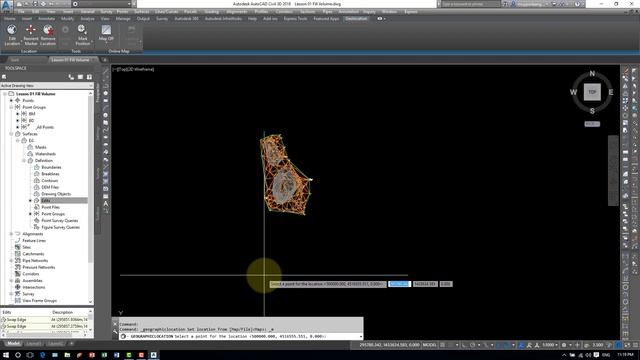Image resolution: width=640 pixels, height=360 pixels.
Task: Click the File Explorer icon in taskbar
Action: coord(67,355)
